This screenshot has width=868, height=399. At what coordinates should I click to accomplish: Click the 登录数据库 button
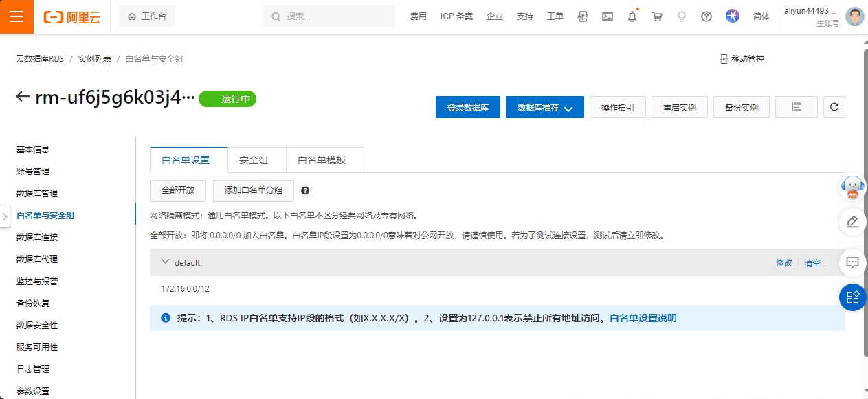tap(467, 108)
